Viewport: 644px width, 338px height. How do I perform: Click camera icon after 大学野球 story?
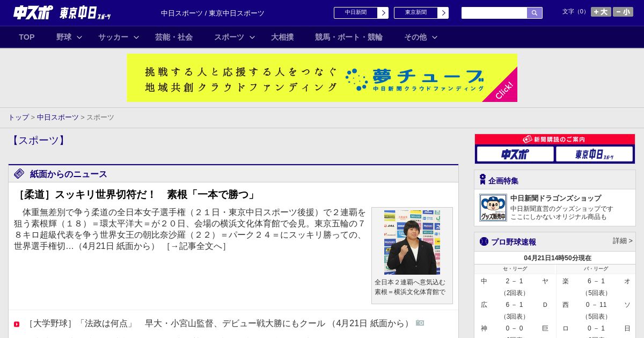coord(420,323)
